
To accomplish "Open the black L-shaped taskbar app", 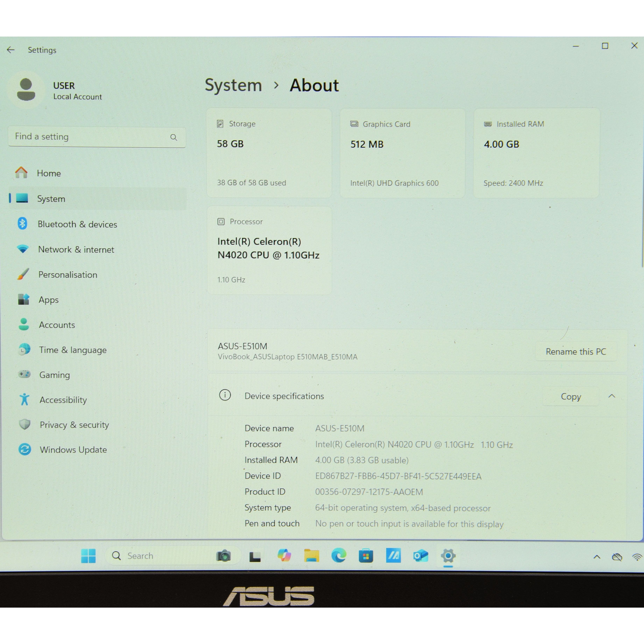I will pos(255,556).
